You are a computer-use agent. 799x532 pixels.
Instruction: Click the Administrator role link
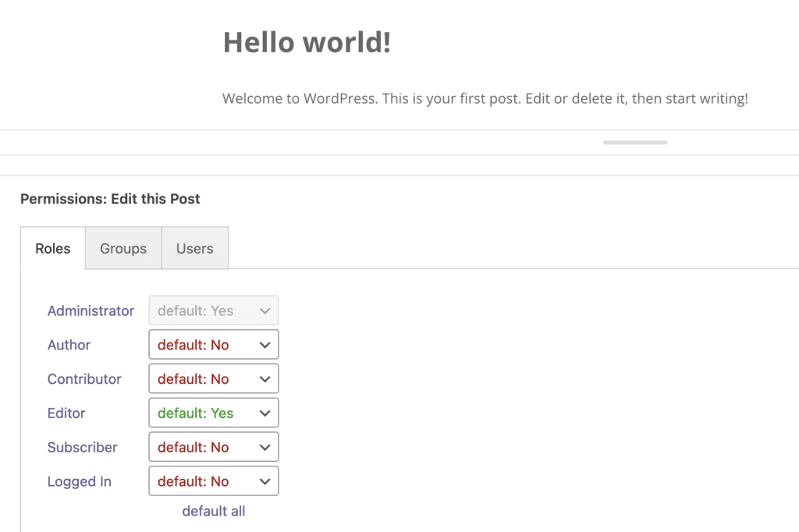(x=91, y=310)
